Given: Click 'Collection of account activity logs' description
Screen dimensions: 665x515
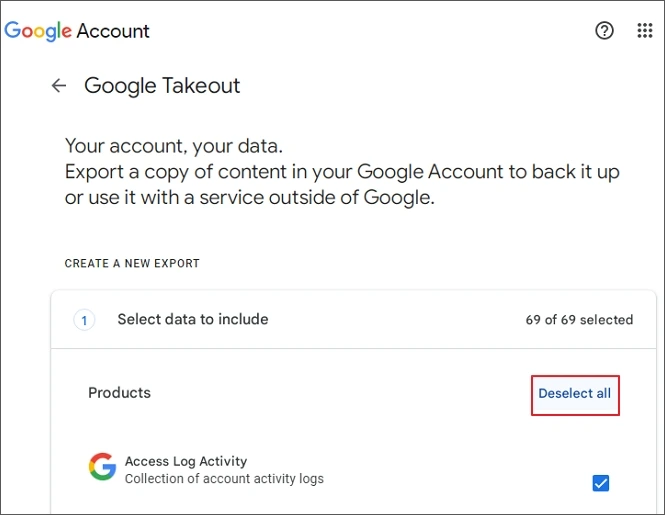Looking at the screenshot, I should coord(224,479).
